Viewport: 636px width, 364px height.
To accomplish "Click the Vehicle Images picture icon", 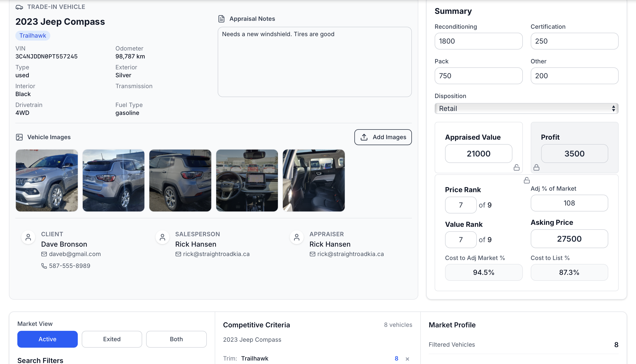I will click(x=19, y=137).
